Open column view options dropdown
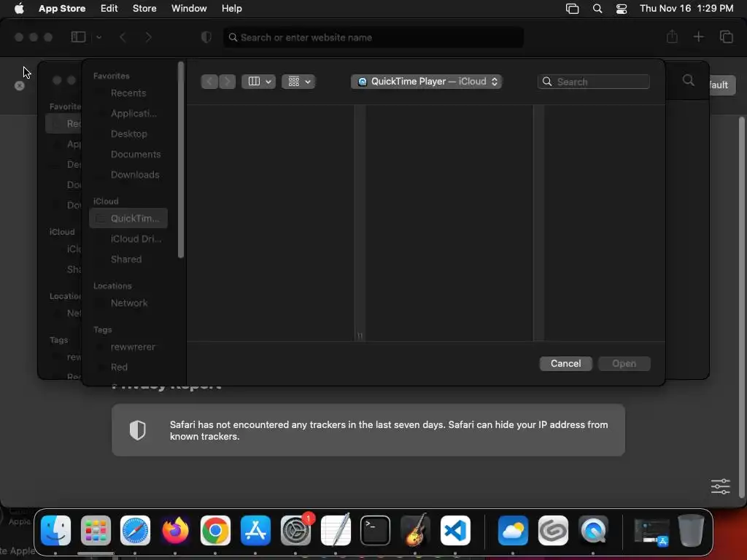 tap(259, 82)
